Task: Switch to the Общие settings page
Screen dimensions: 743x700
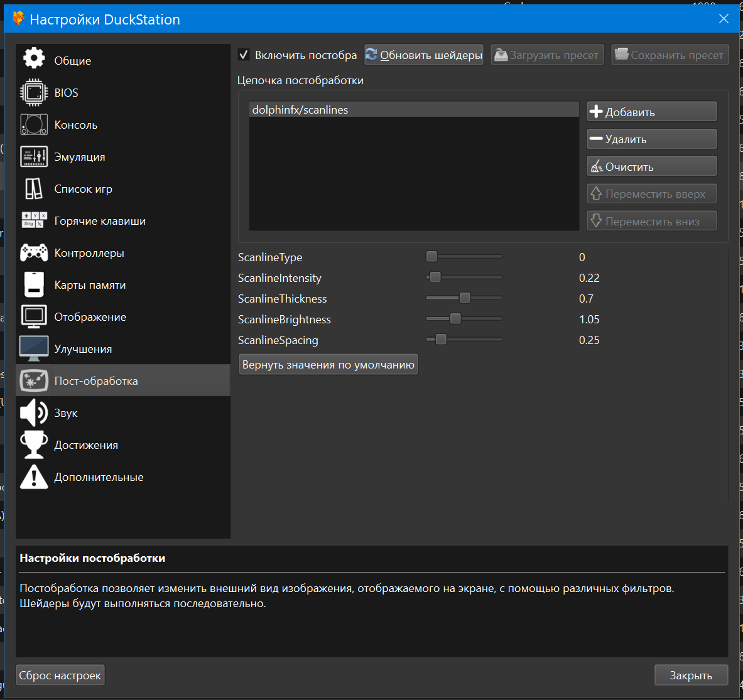Action: [123, 60]
